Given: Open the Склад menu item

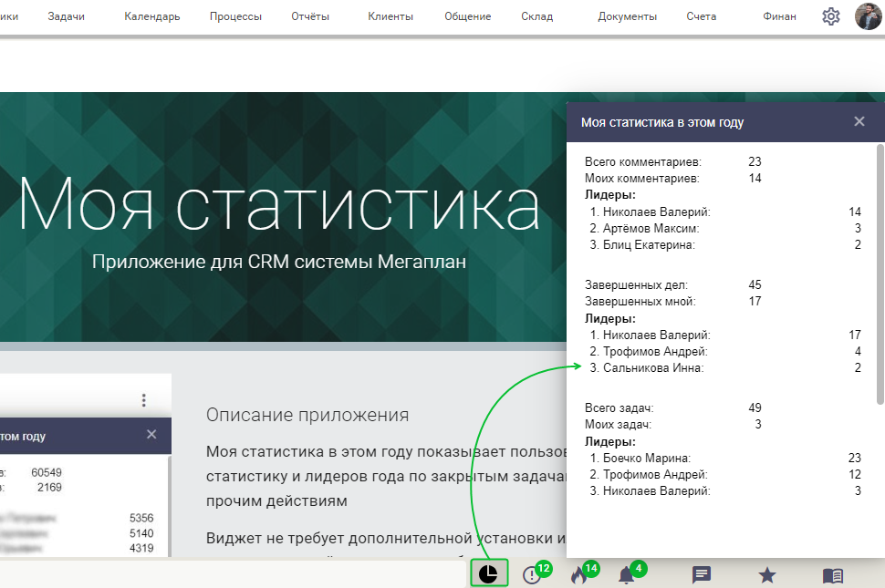Looking at the screenshot, I should coord(537,15).
